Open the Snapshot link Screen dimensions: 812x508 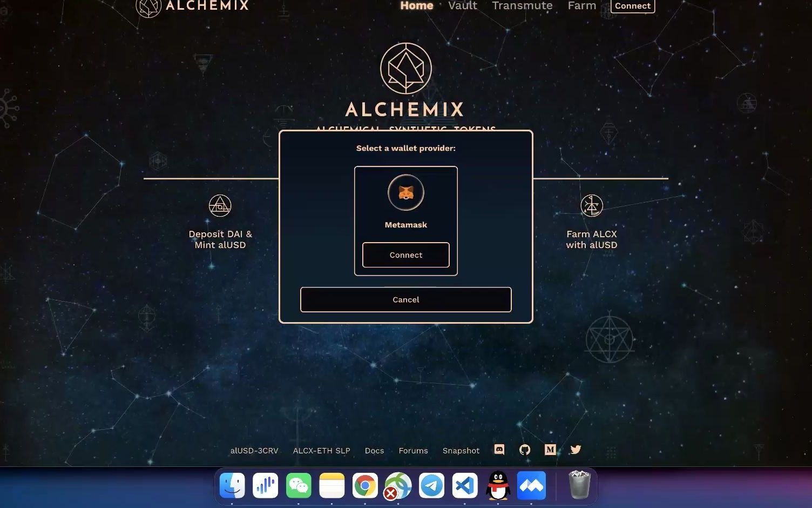tap(461, 451)
